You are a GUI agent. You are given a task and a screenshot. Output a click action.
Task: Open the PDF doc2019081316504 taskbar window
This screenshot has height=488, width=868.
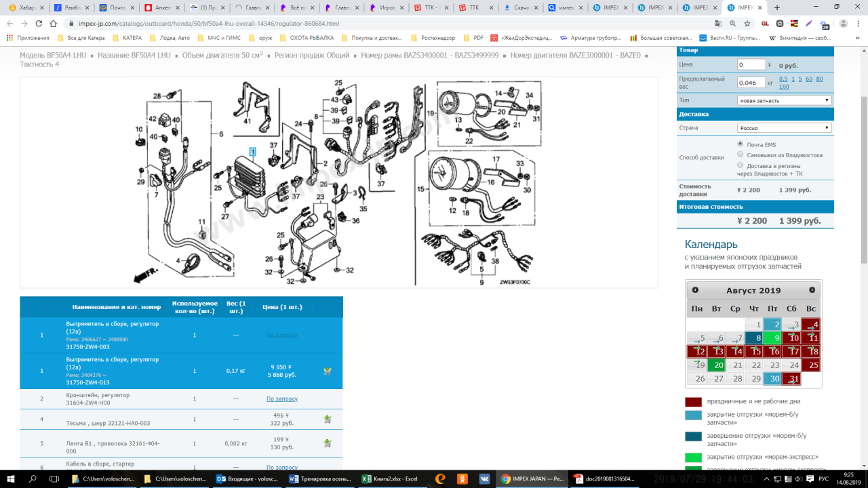[604, 479]
